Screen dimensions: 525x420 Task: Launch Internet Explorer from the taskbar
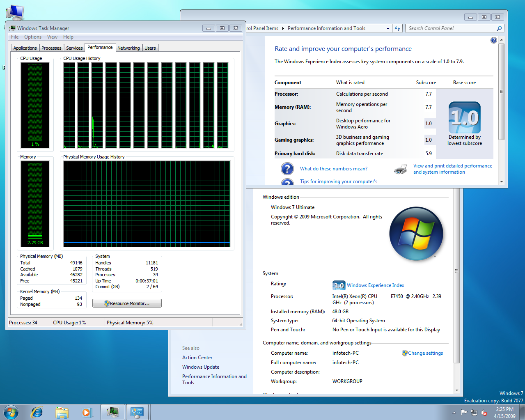37,412
